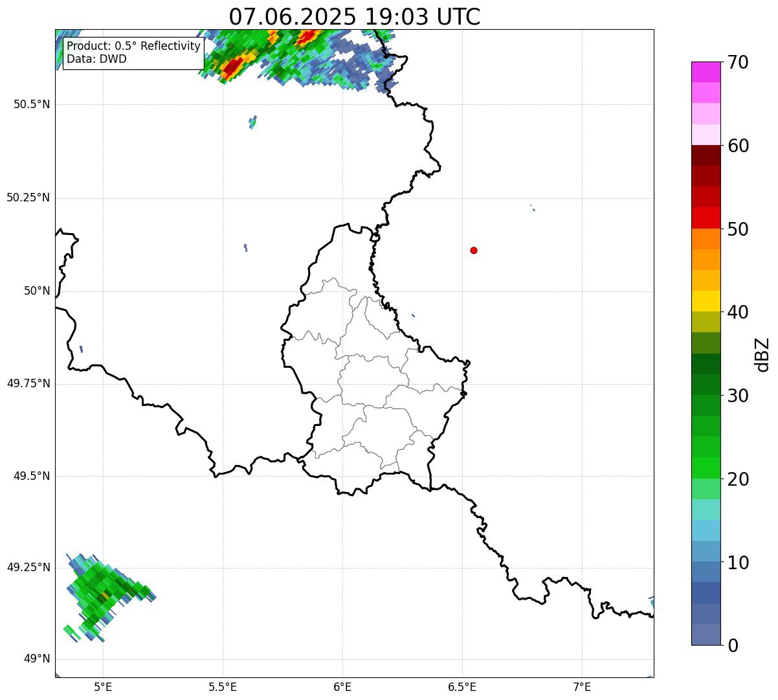
Task: Click the colorbar tick value 60
Action: 739,146
